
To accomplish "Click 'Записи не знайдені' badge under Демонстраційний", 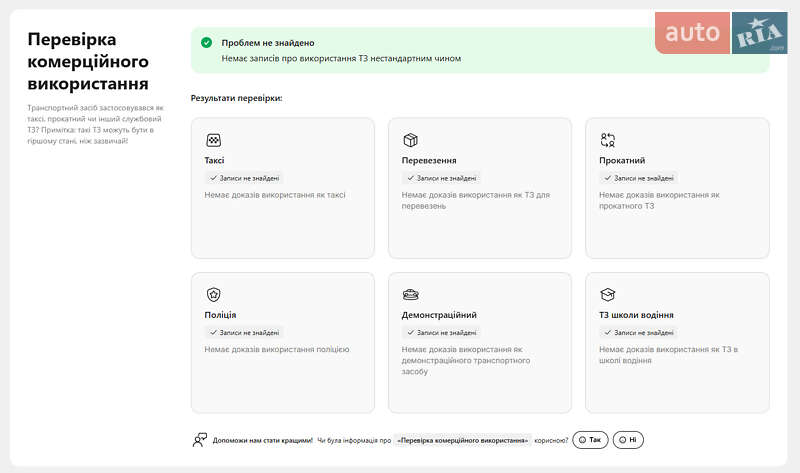I will (441, 332).
